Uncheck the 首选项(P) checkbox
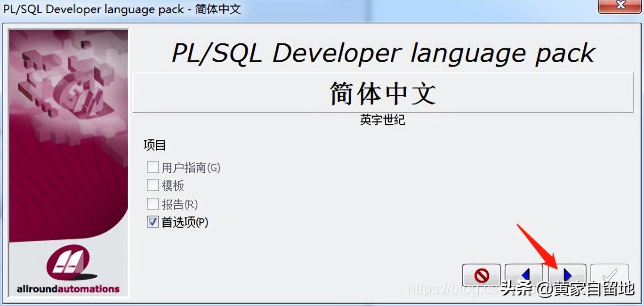The width and height of the screenshot is (644, 306). (153, 222)
